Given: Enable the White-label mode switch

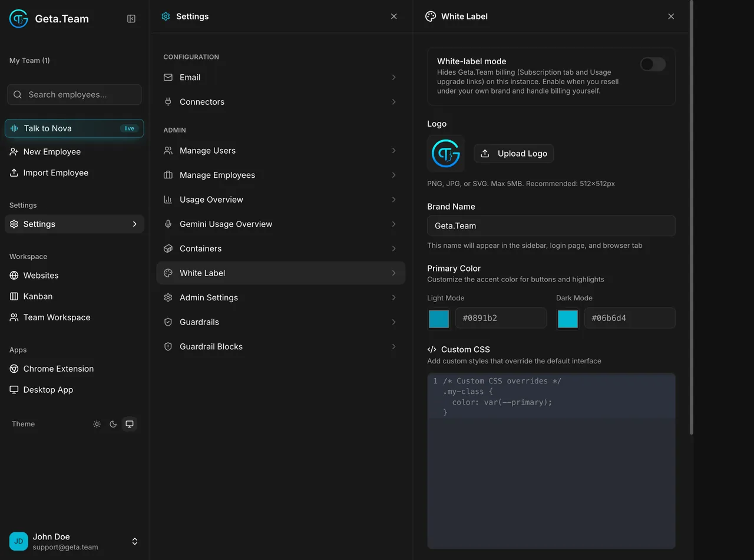Looking at the screenshot, I should point(653,64).
